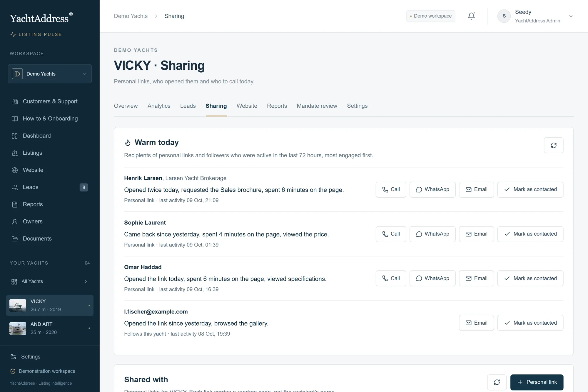Email Omar Haddad
This screenshot has width=588, height=392.
[476, 278]
